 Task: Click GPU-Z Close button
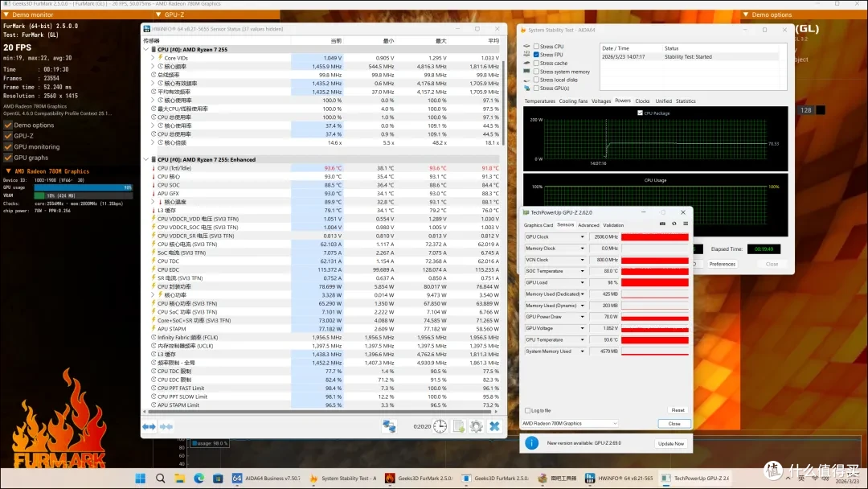pyautogui.click(x=674, y=424)
